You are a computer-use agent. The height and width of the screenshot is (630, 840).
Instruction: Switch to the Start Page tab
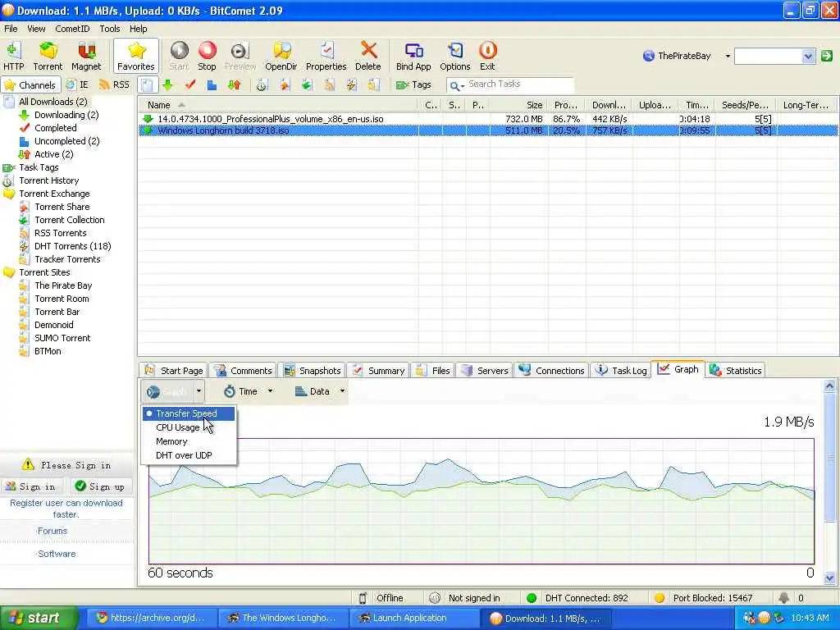click(x=174, y=371)
